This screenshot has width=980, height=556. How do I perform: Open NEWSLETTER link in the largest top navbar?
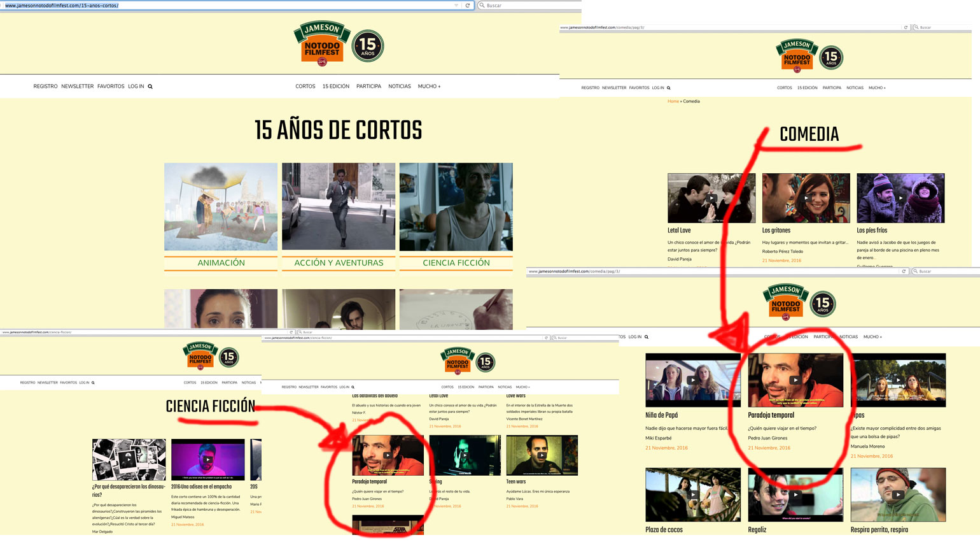click(77, 87)
